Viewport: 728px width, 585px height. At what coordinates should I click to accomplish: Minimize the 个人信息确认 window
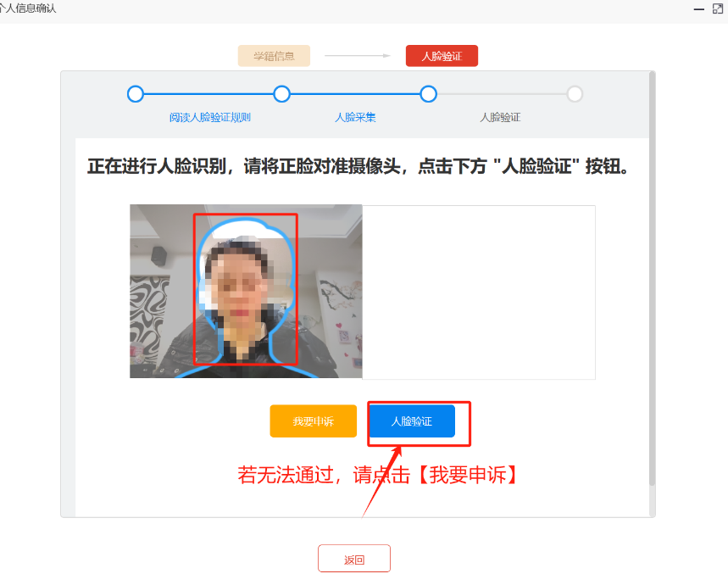point(699,8)
